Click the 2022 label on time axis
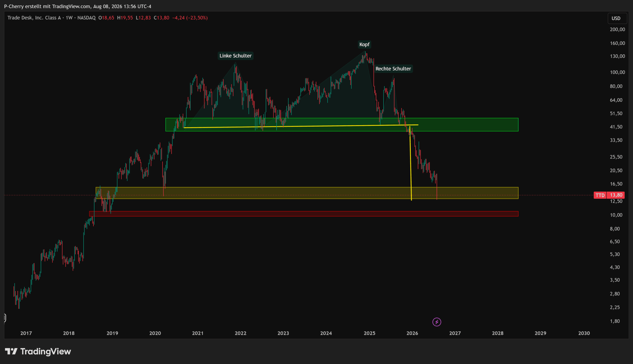Screen dimensions: 633x364 pos(240,333)
